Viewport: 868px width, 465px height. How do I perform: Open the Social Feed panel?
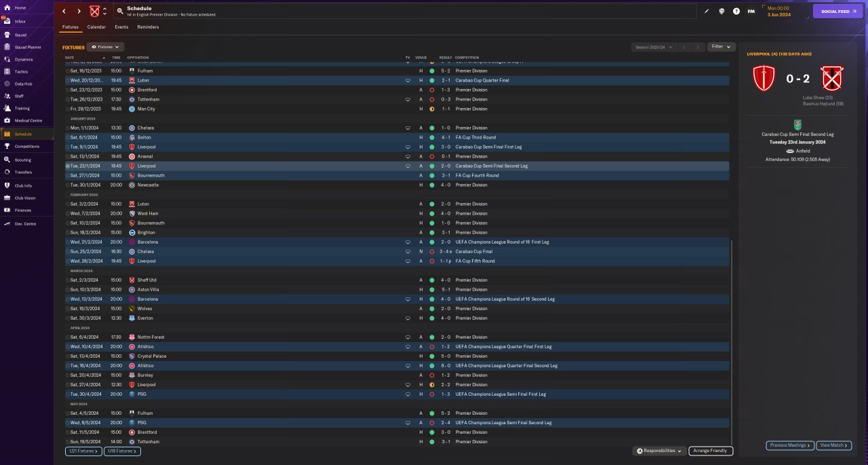838,11
